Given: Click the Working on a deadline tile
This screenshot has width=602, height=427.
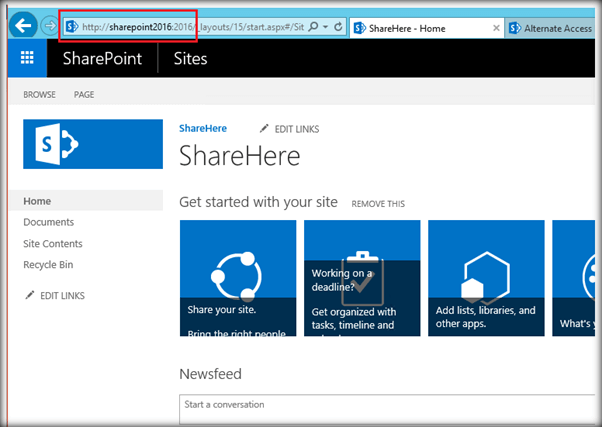Looking at the screenshot, I should 362,278.
